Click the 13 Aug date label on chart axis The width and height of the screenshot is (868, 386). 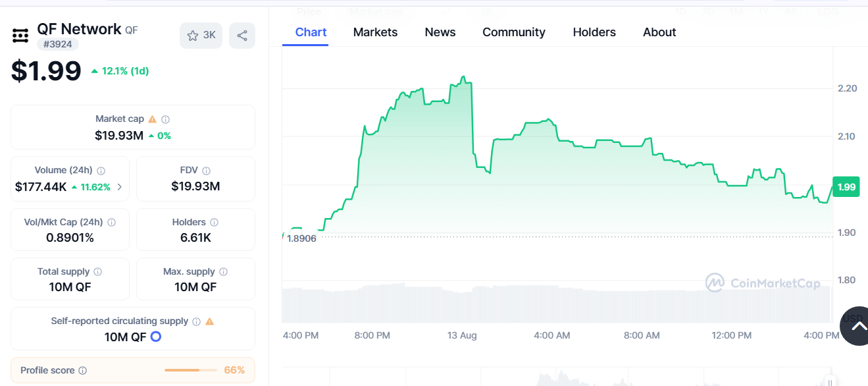click(462, 335)
